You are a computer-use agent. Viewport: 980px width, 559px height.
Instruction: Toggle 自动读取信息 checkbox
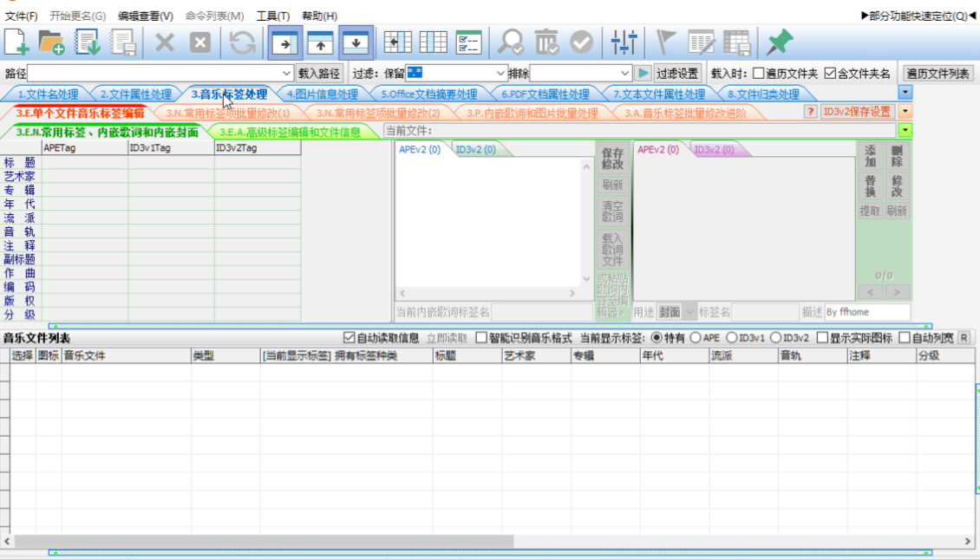pyautogui.click(x=350, y=338)
